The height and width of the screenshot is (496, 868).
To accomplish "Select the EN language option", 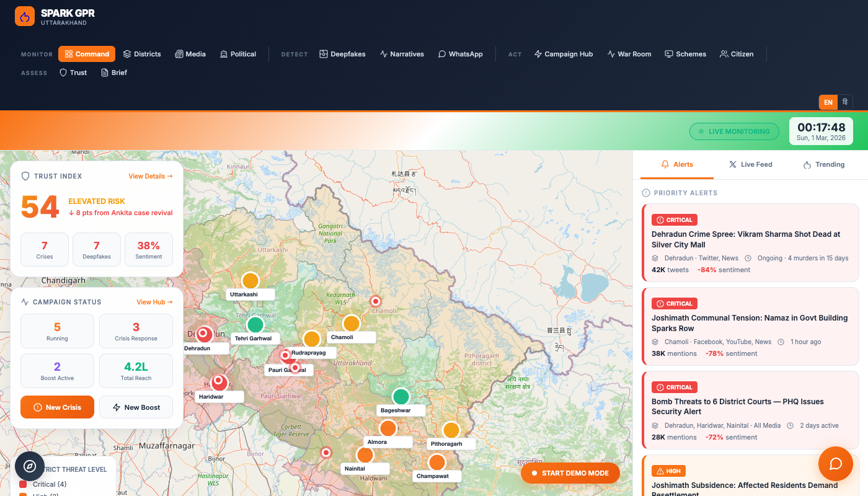I will point(828,102).
